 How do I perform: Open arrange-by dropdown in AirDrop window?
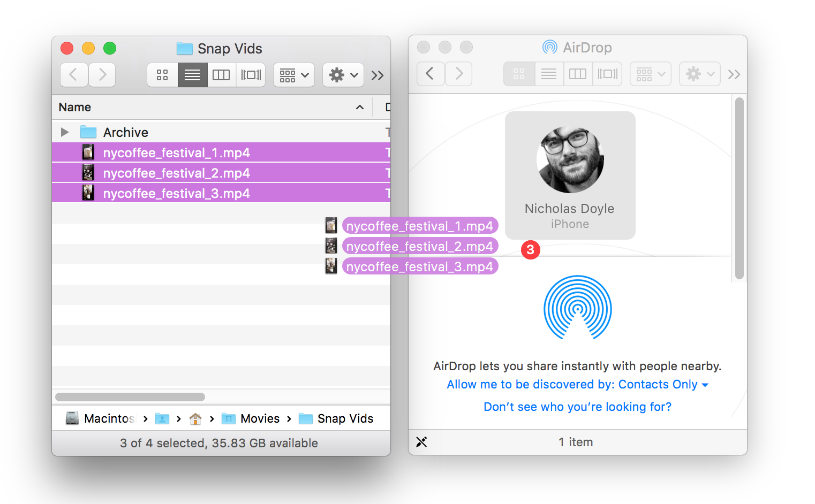651,74
